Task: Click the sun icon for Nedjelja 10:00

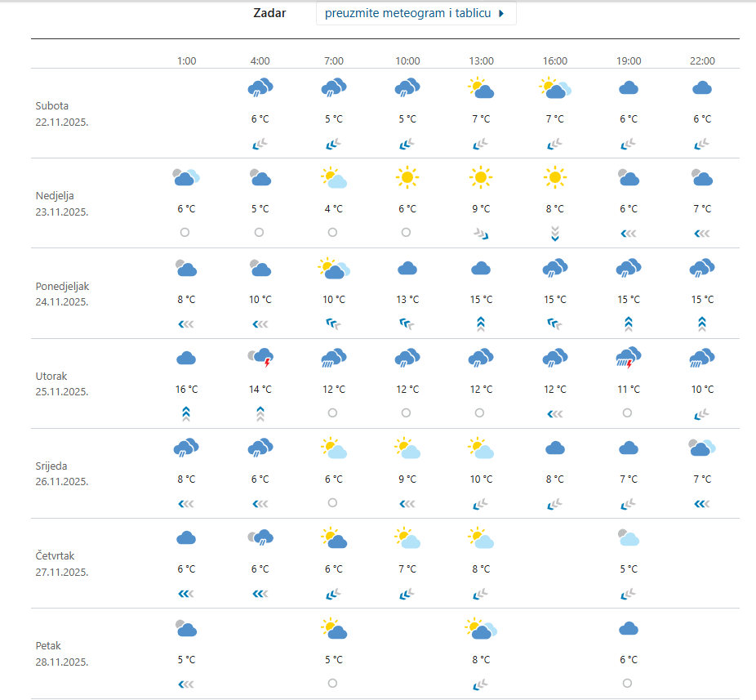Action: click(x=407, y=176)
